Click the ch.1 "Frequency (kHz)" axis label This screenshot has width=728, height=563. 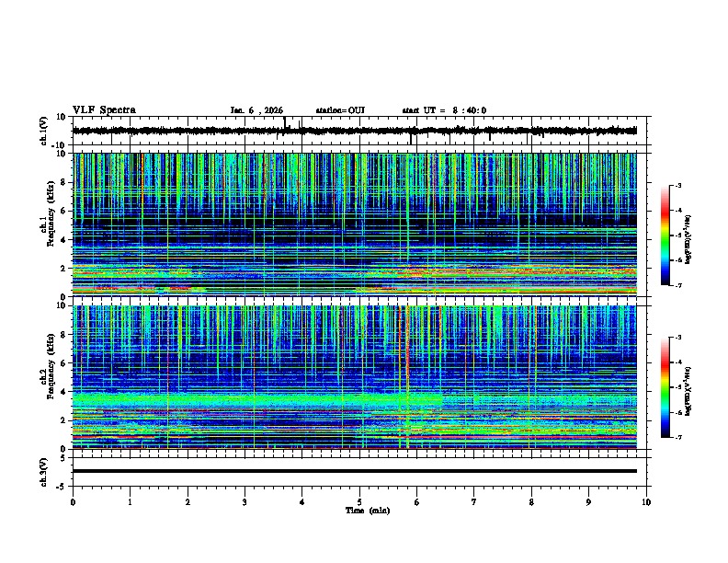(51, 213)
